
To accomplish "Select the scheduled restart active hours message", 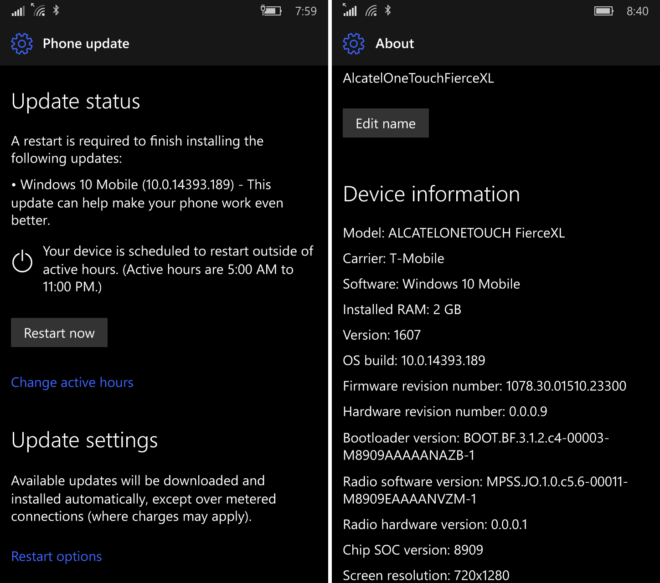I will (178, 269).
